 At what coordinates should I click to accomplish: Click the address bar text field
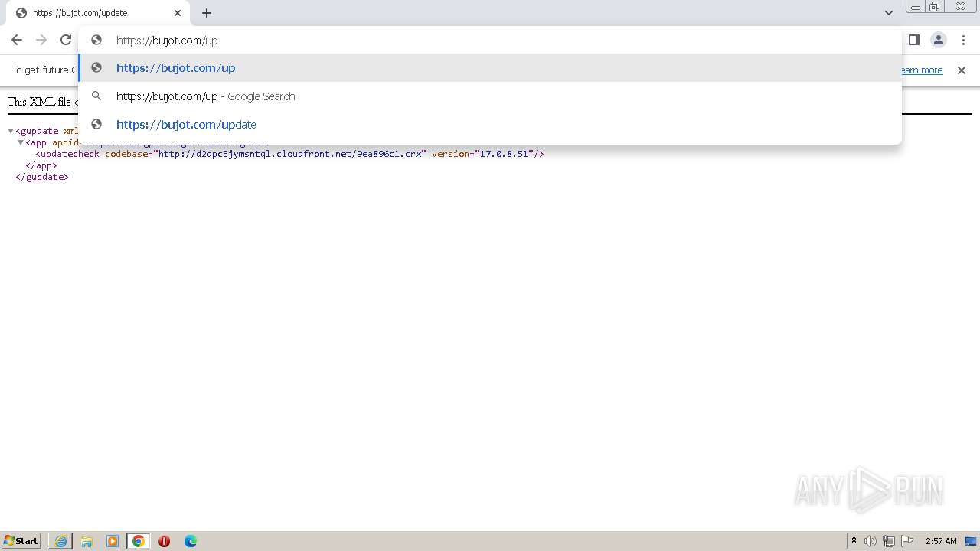click(490, 41)
